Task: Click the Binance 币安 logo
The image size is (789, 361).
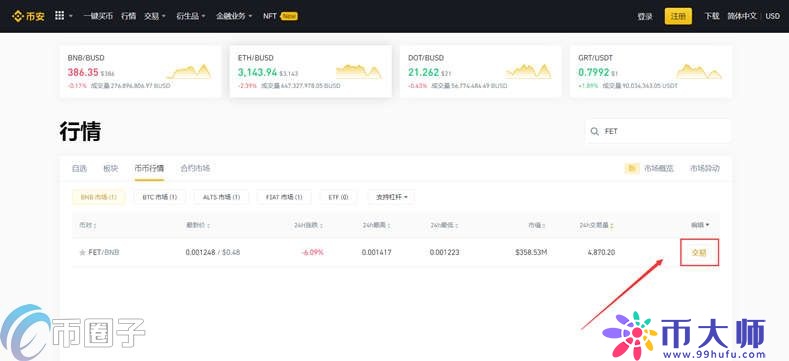Action: click(28, 16)
